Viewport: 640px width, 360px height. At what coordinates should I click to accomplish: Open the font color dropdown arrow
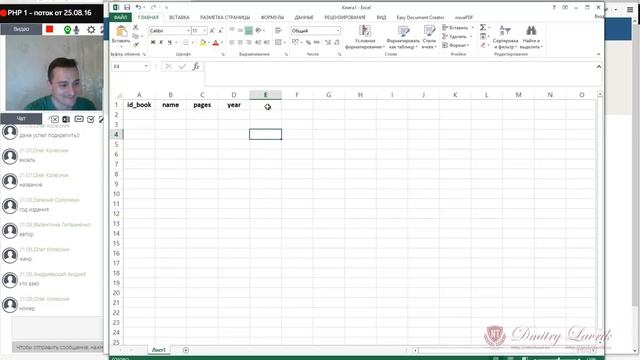click(x=222, y=43)
